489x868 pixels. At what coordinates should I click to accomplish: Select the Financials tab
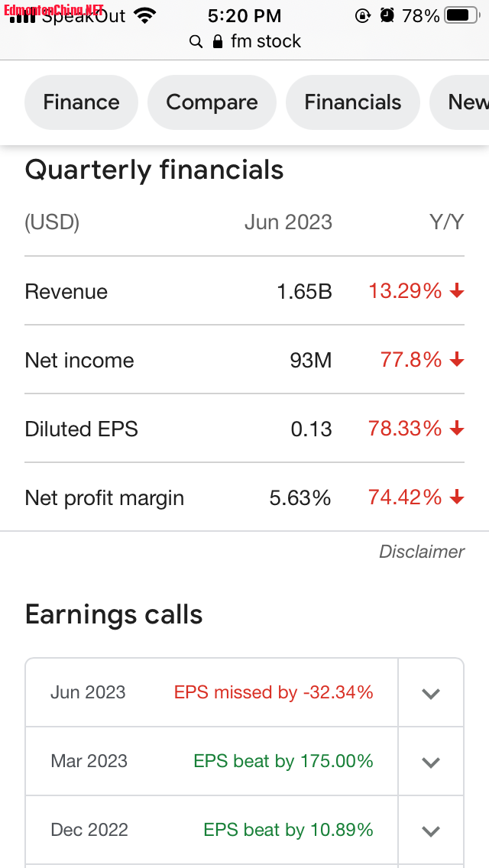tap(352, 102)
